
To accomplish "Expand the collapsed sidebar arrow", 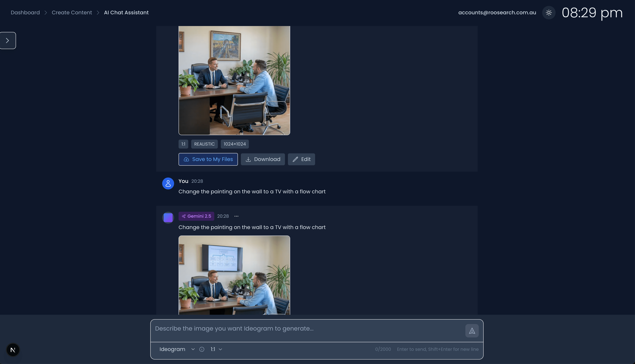I will (8, 41).
